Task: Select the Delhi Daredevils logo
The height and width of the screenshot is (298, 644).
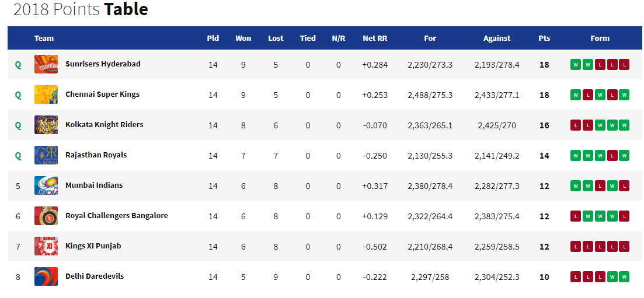Action: tap(46, 276)
